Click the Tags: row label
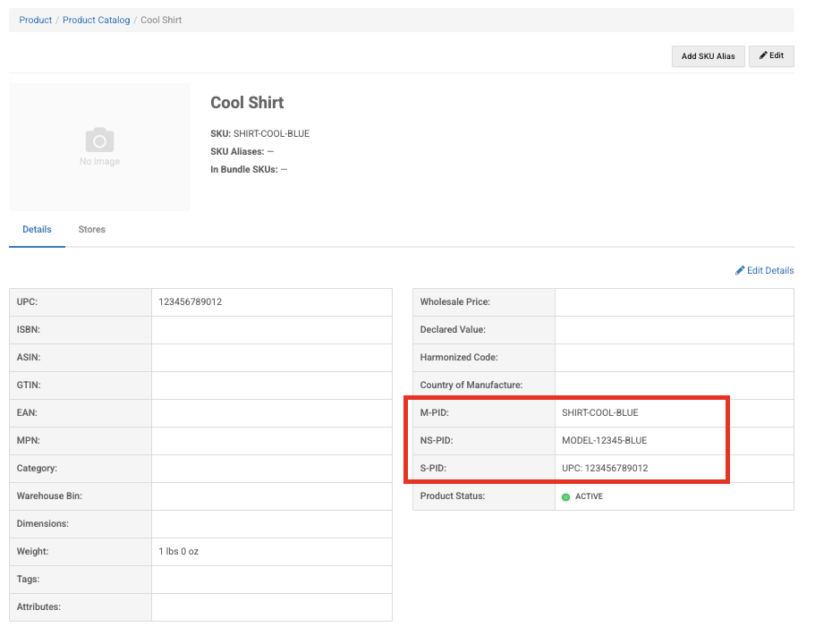 click(28, 579)
